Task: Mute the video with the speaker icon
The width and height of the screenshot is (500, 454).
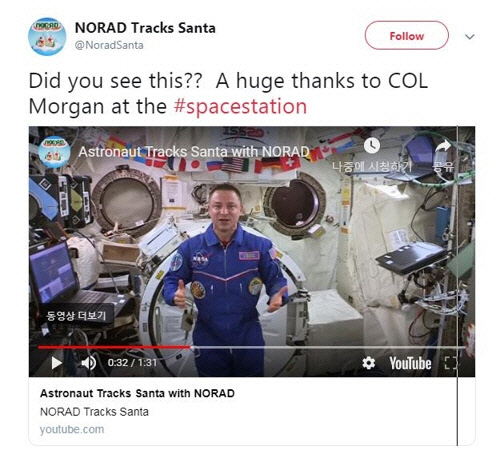Action: 88,363
